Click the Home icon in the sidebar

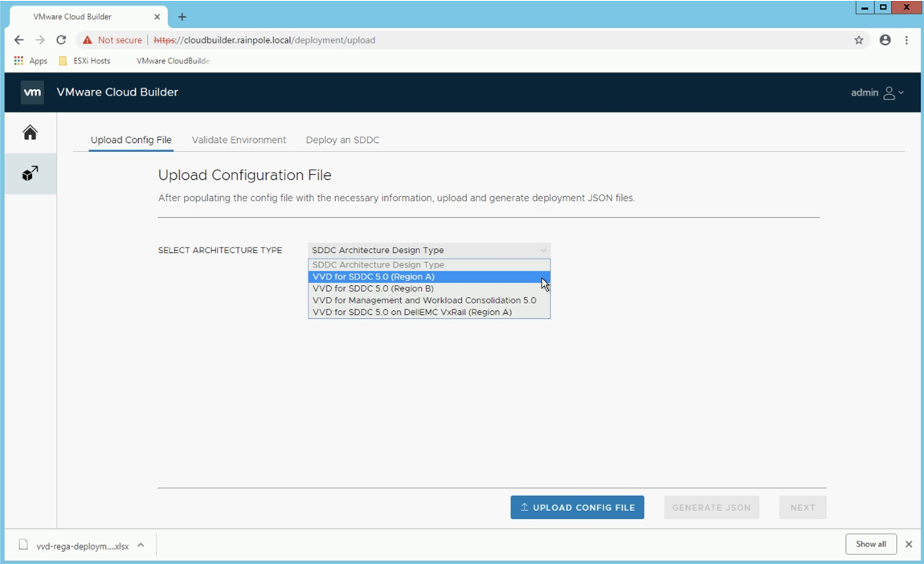(30, 133)
